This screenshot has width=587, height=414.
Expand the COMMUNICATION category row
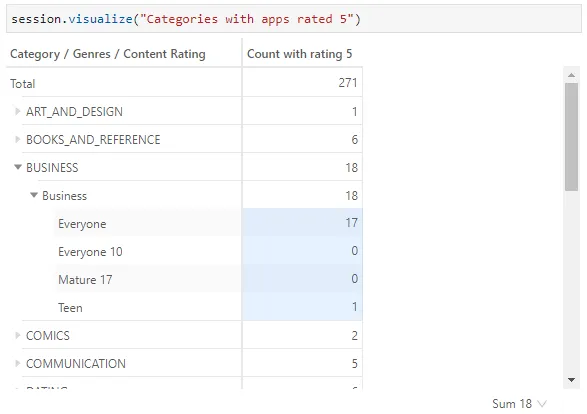[x=17, y=363]
